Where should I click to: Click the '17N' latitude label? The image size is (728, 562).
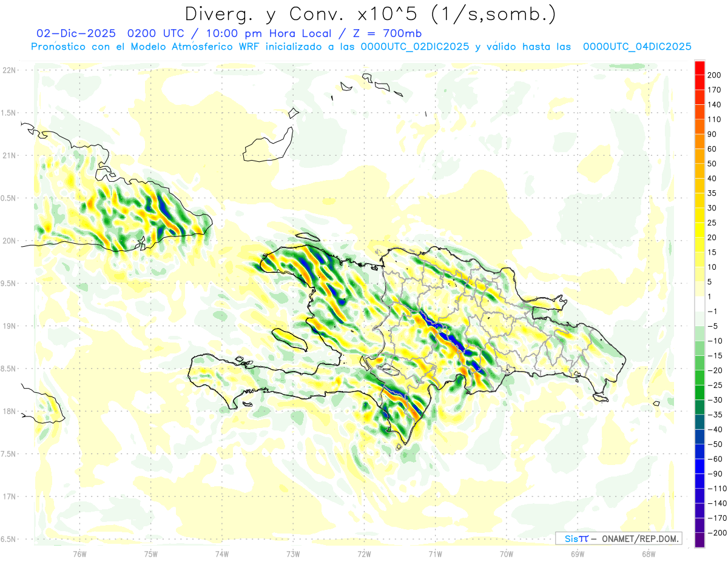(x=9, y=497)
